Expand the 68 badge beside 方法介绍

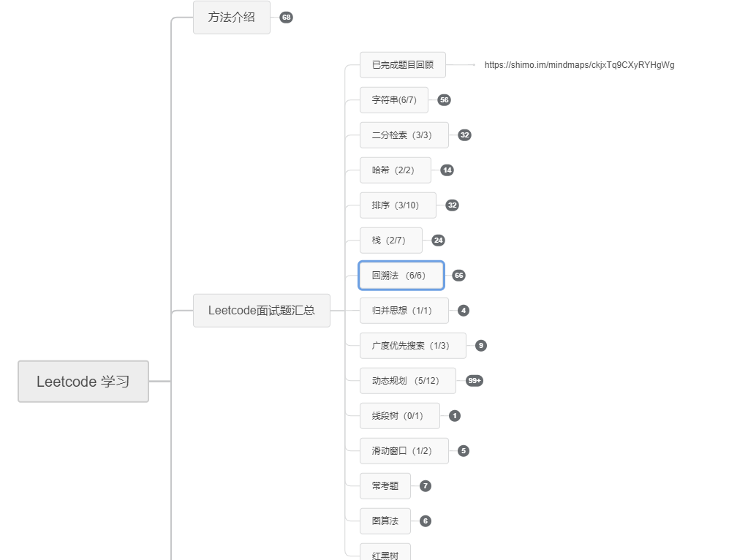point(287,18)
